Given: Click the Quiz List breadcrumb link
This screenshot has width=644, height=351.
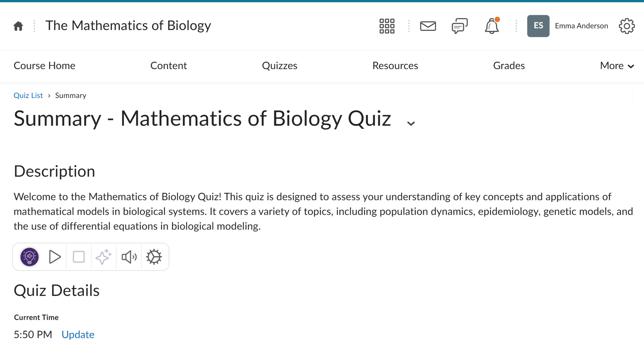Looking at the screenshot, I should [28, 95].
